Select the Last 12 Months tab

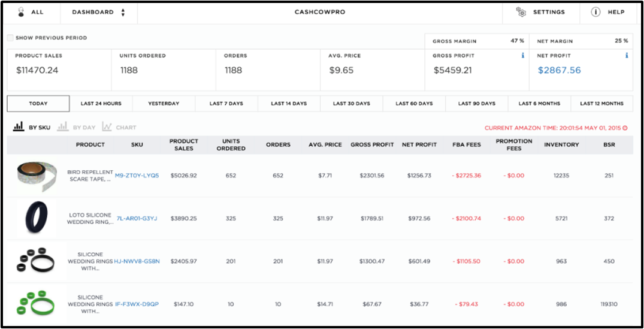click(x=601, y=104)
